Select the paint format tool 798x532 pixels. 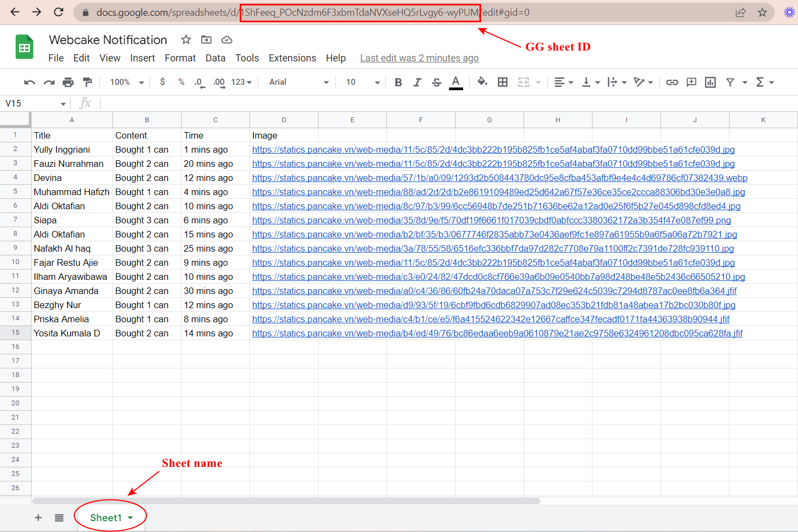click(x=87, y=82)
